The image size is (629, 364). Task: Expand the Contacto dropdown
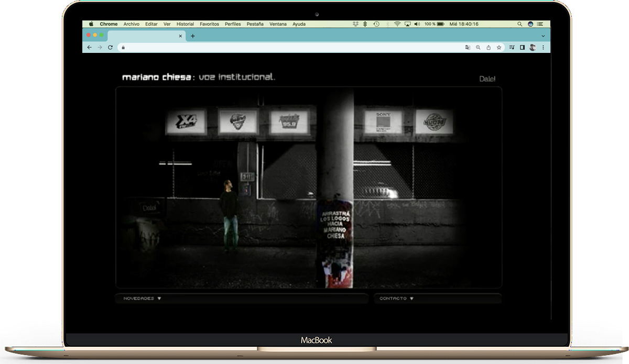[x=396, y=299]
